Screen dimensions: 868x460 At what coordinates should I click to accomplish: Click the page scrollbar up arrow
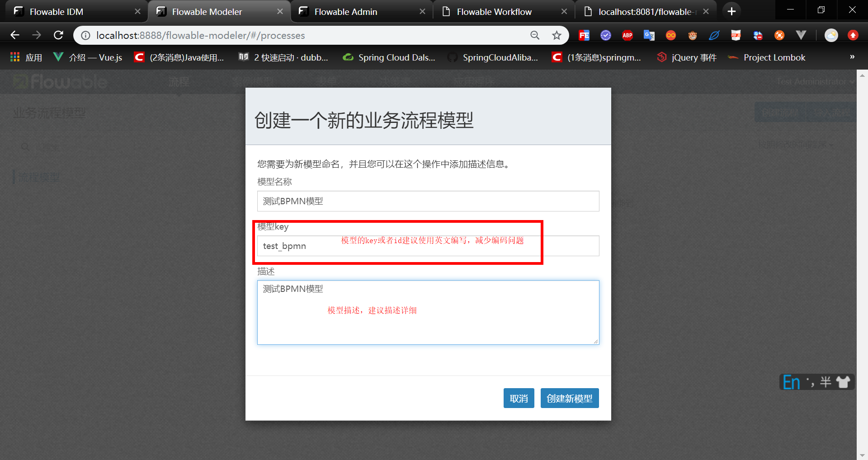(x=862, y=75)
